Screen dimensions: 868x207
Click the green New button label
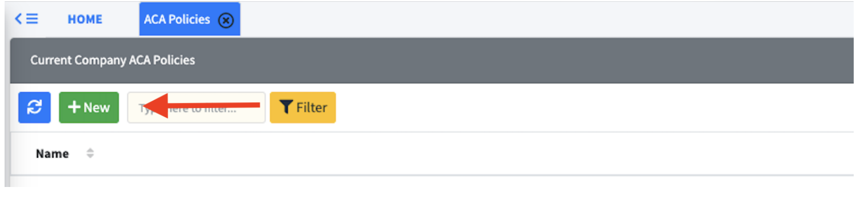(97, 108)
